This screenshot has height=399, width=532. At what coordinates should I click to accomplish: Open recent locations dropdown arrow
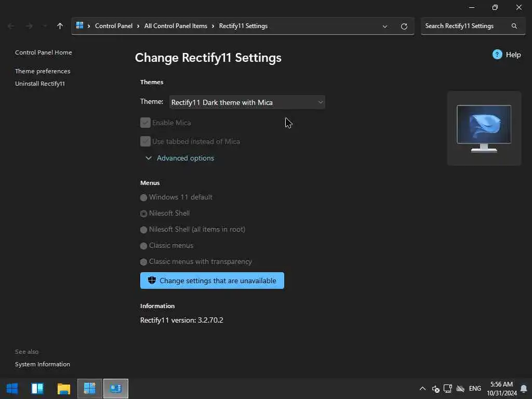coord(45,26)
